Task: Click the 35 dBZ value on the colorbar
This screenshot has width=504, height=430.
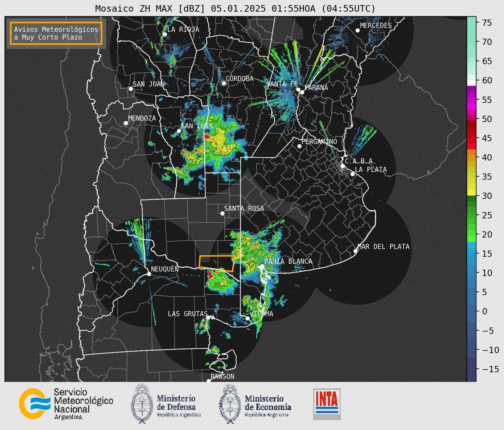Action: click(x=487, y=177)
